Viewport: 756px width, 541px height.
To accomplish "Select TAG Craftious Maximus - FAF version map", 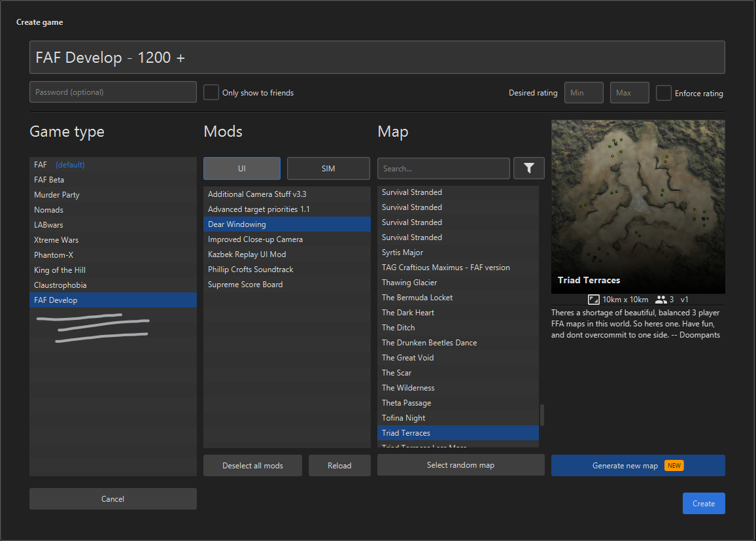I will 458,267.
